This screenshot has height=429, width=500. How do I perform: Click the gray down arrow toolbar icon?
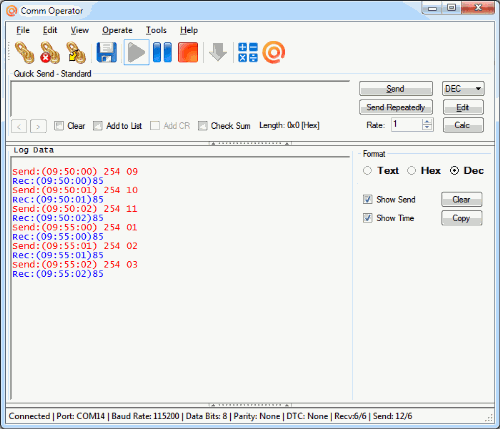click(x=218, y=52)
